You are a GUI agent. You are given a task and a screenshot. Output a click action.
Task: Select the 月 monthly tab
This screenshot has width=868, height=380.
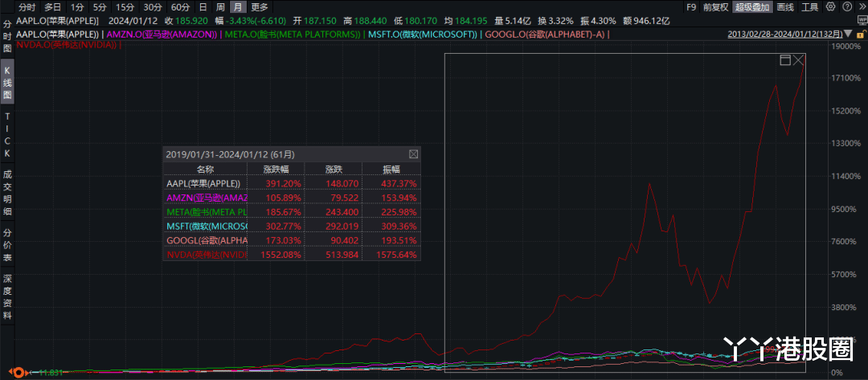click(237, 7)
